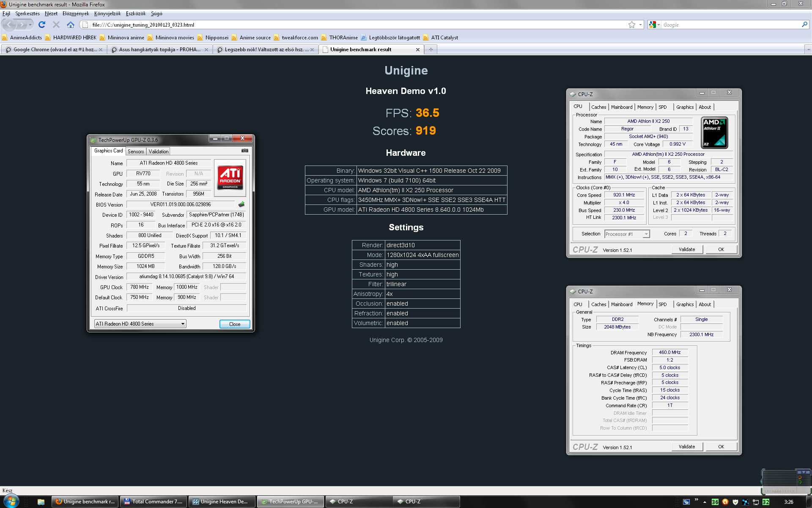Open the Nézet menu
The width and height of the screenshot is (812, 508).
coord(51,14)
